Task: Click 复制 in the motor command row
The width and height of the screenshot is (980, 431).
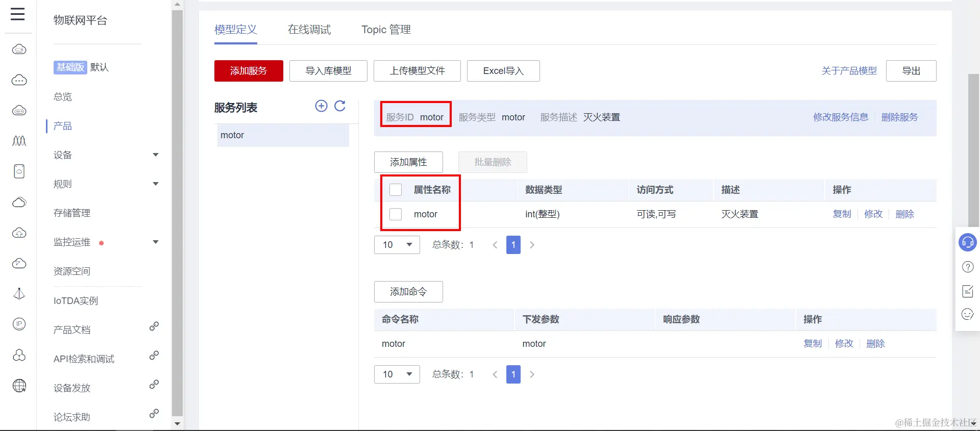Action: point(813,344)
